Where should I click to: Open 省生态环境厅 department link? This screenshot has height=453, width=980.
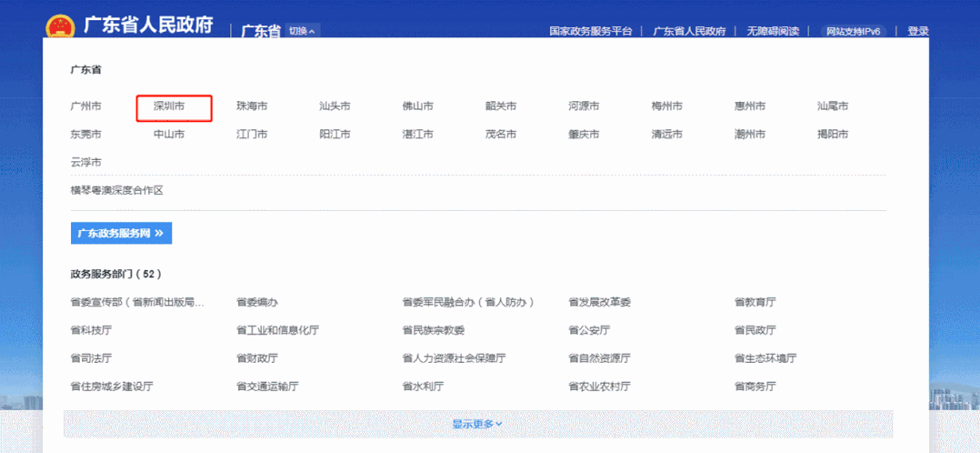tap(765, 358)
